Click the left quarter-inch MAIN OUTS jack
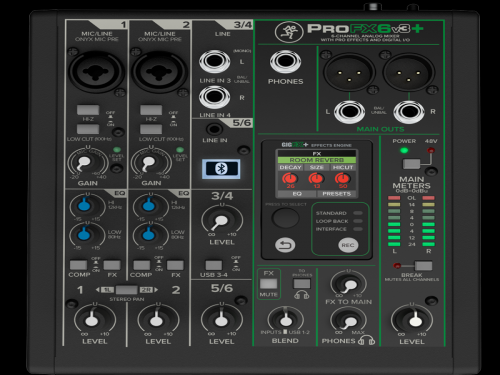This screenshot has height=375, width=500. 349,112
